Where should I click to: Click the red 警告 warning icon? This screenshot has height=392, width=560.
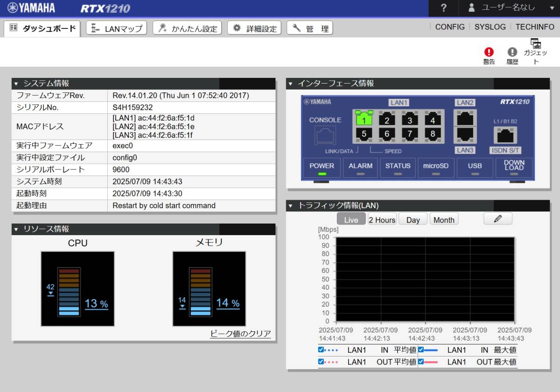coord(489,52)
